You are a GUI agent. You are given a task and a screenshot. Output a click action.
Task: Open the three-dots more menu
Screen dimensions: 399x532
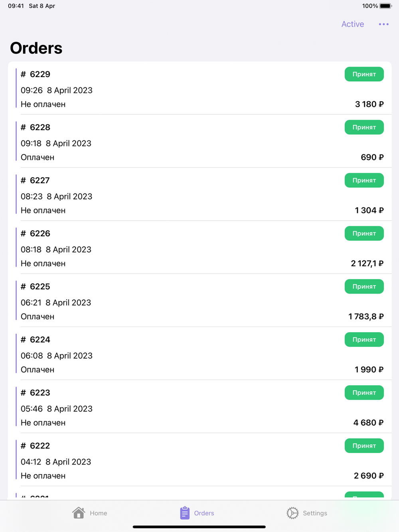point(383,24)
